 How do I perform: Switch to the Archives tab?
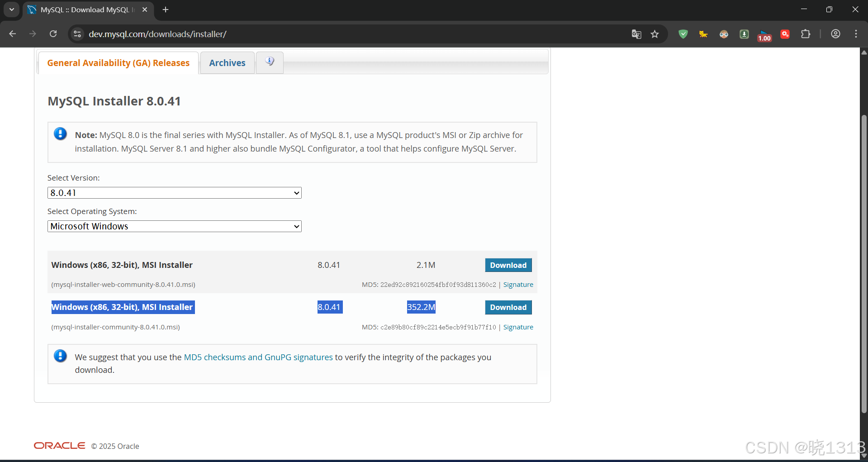tap(227, 63)
